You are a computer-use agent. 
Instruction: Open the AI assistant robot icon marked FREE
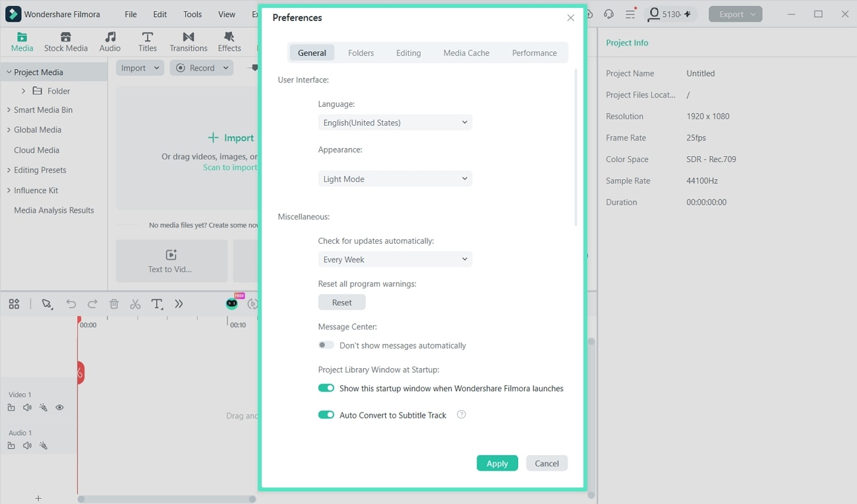click(x=233, y=302)
